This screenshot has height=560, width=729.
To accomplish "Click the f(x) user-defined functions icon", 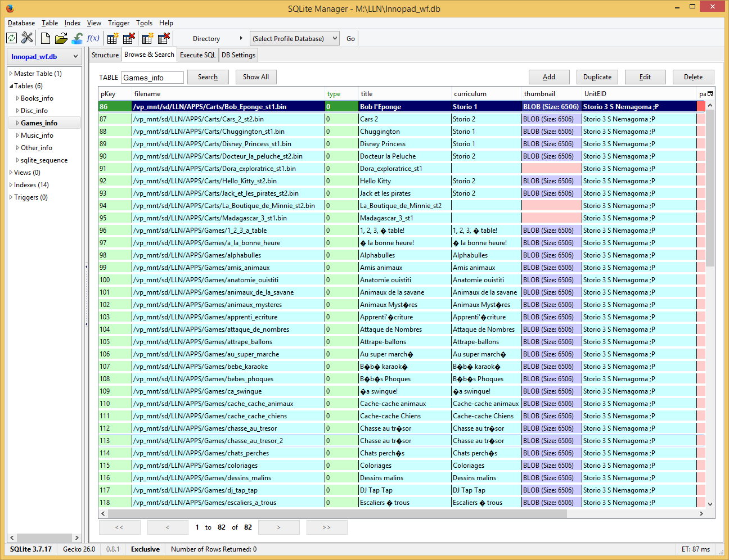I will (x=93, y=38).
